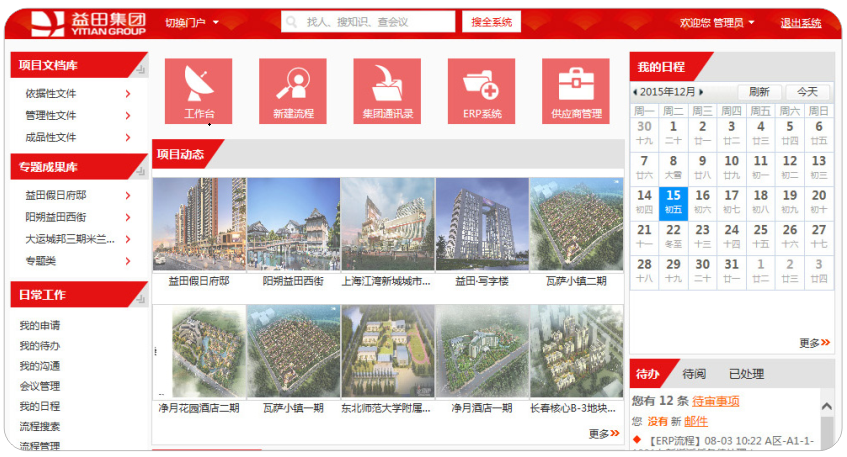Open the 集团通讯录 contacts icon
847x457 pixels.
point(387,91)
